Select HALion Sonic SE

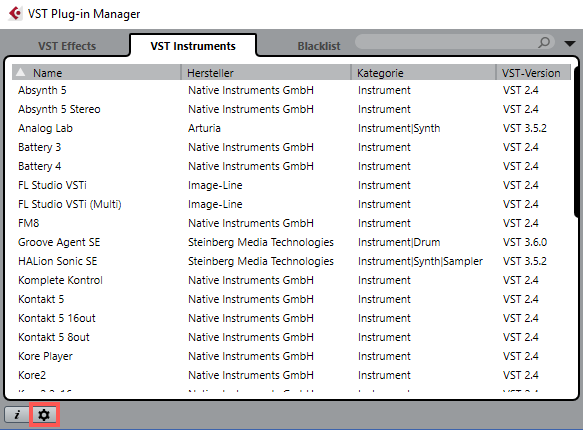click(292, 261)
